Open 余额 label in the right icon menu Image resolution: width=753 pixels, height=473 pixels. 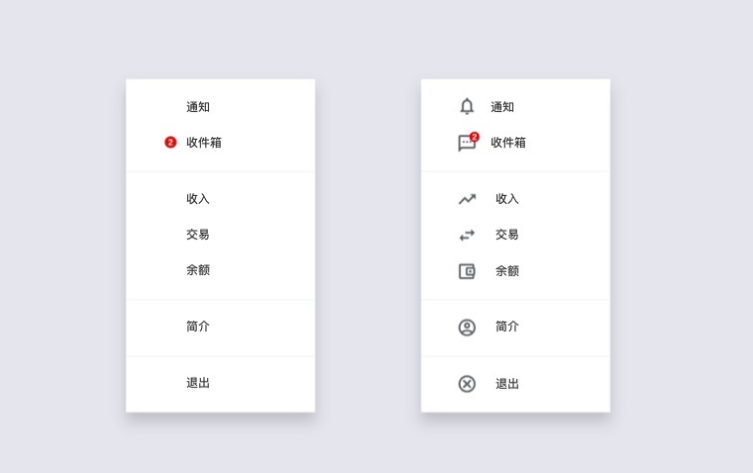click(x=507, y=271)
